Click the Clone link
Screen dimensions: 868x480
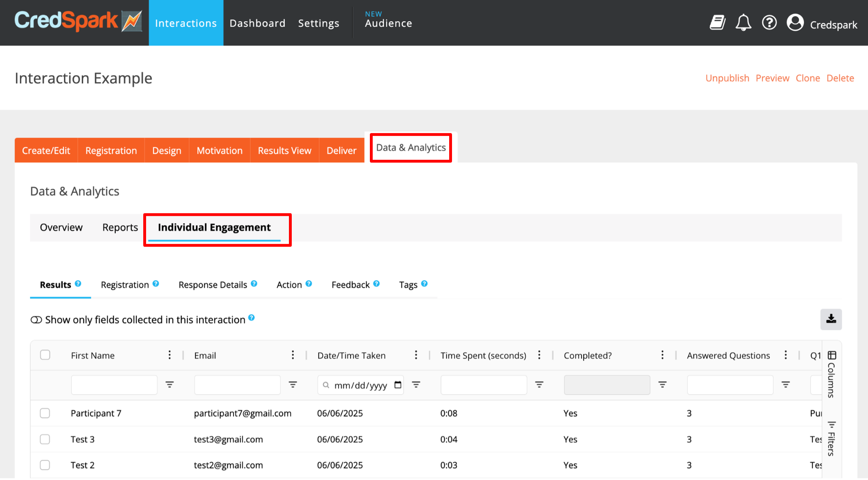click(x=808, y=78)
